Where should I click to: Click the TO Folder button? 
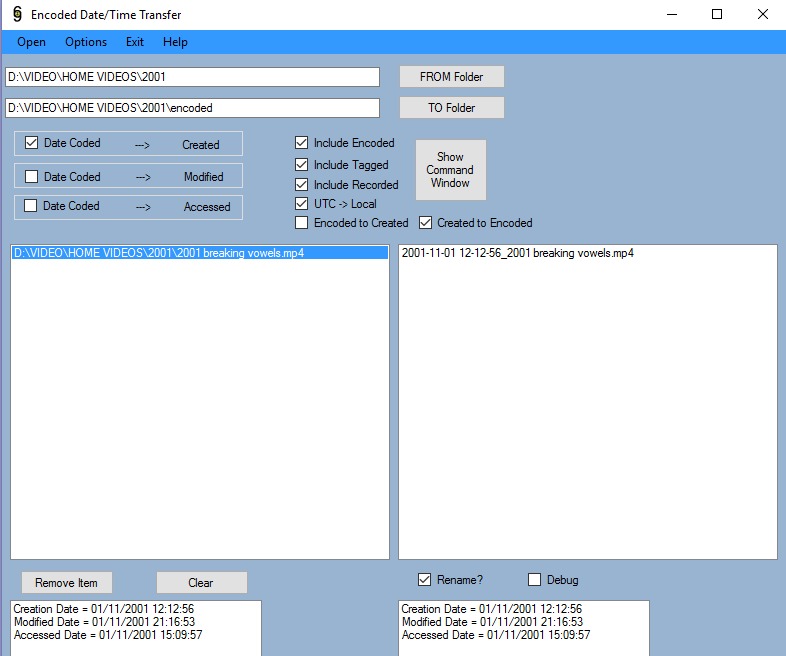(451, 107)
